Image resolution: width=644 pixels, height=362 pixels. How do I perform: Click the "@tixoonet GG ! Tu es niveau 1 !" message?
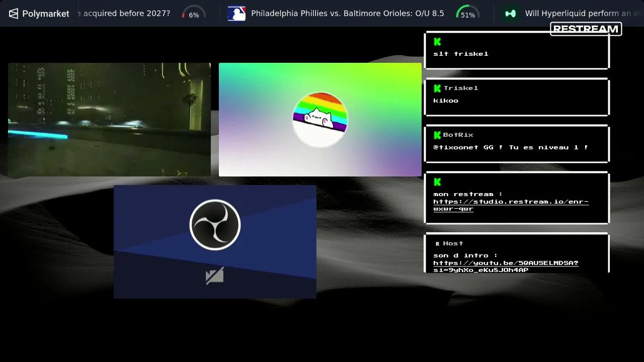[511, 147]
